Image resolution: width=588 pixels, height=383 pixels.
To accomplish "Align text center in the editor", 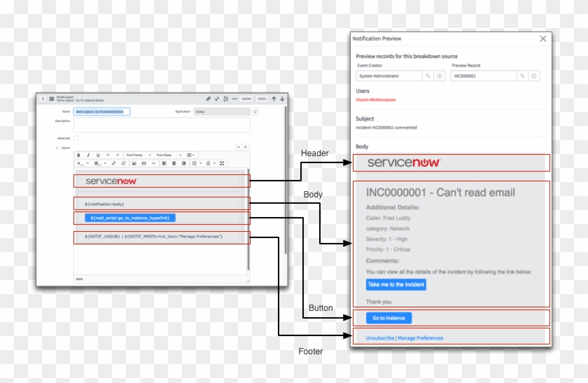I will pos(174,163).
